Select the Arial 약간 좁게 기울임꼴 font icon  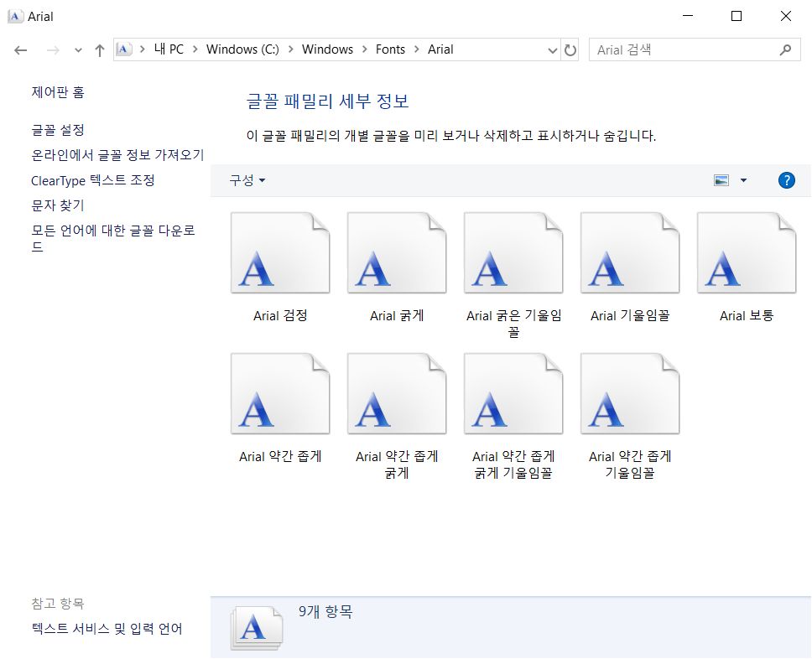tap(630, 393)
